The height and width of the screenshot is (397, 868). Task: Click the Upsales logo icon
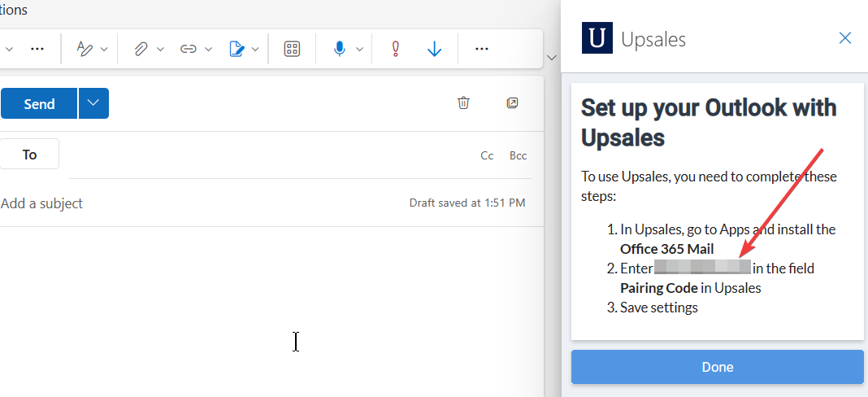597,37
